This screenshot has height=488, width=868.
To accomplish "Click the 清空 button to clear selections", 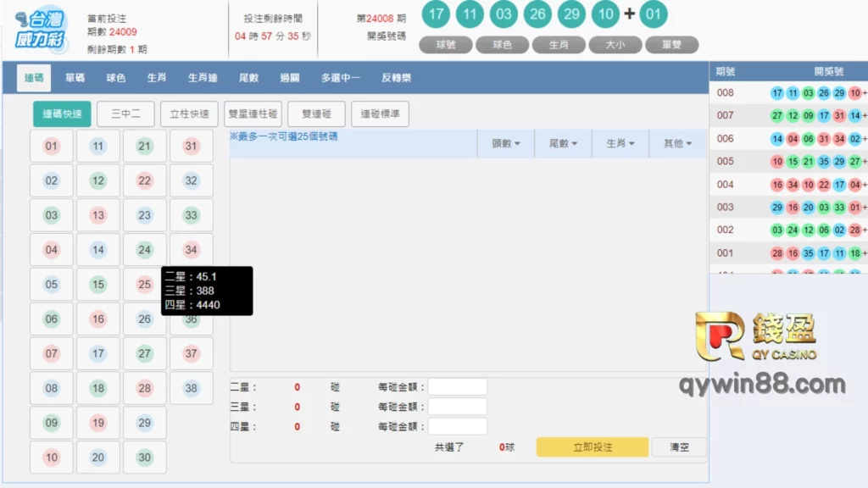I will [679, 447].
